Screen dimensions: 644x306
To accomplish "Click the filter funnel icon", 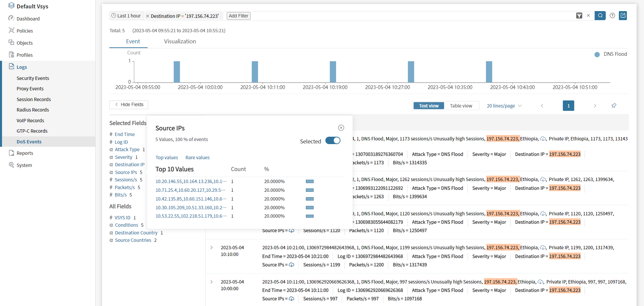I will (579, 15).
